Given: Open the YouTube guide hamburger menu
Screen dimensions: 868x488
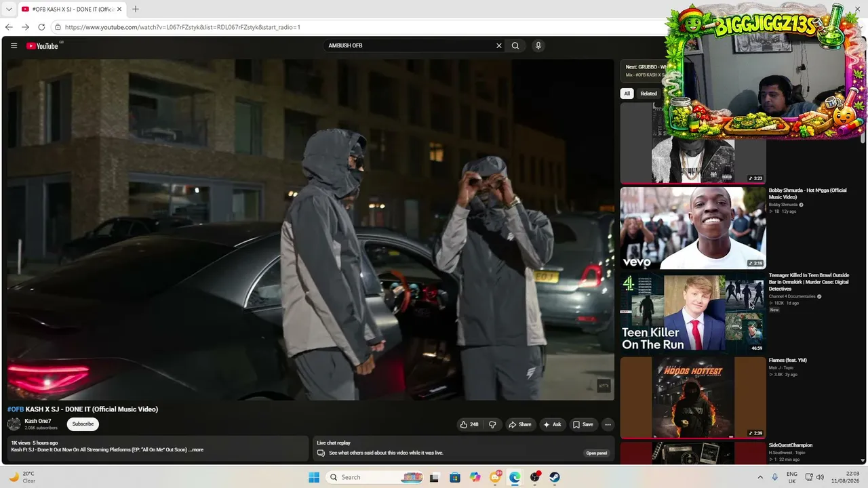Looking at the screenshot, I should click(14, 46).
